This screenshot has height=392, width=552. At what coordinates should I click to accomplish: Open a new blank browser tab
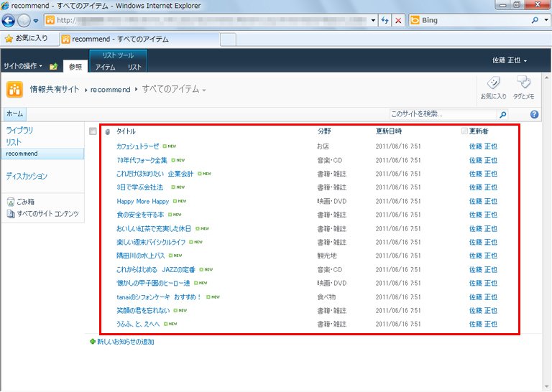228,39
